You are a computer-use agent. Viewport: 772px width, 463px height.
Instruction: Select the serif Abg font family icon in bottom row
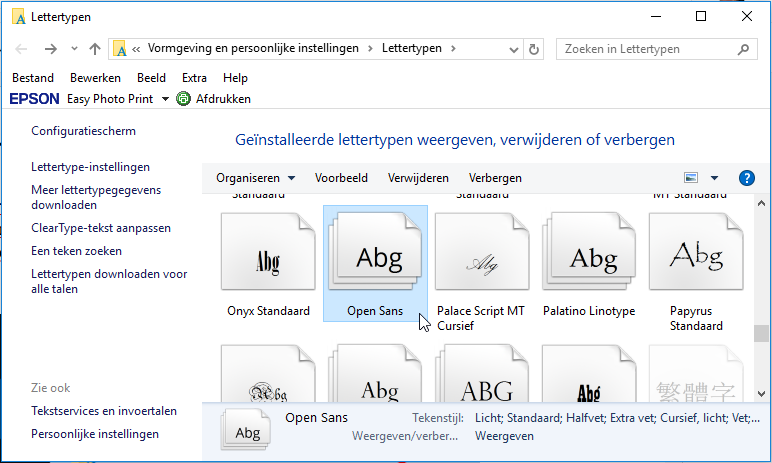click(x=375, y=373)
